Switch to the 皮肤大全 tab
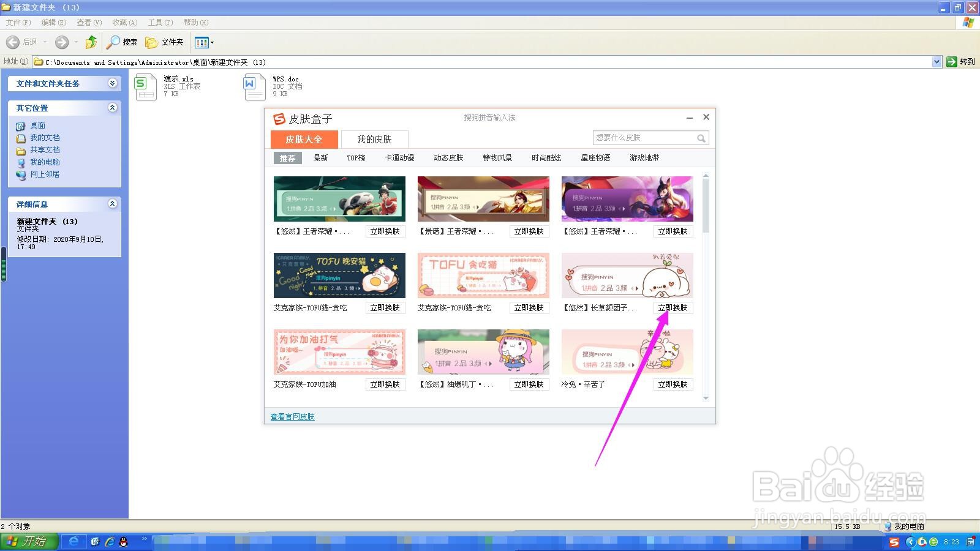 coord(304,140)
